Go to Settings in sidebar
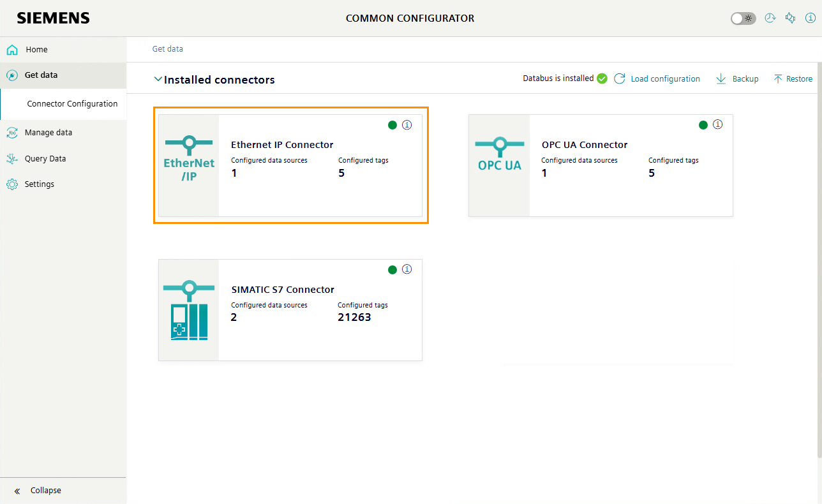The image size is (822, 504). (39, 184)
